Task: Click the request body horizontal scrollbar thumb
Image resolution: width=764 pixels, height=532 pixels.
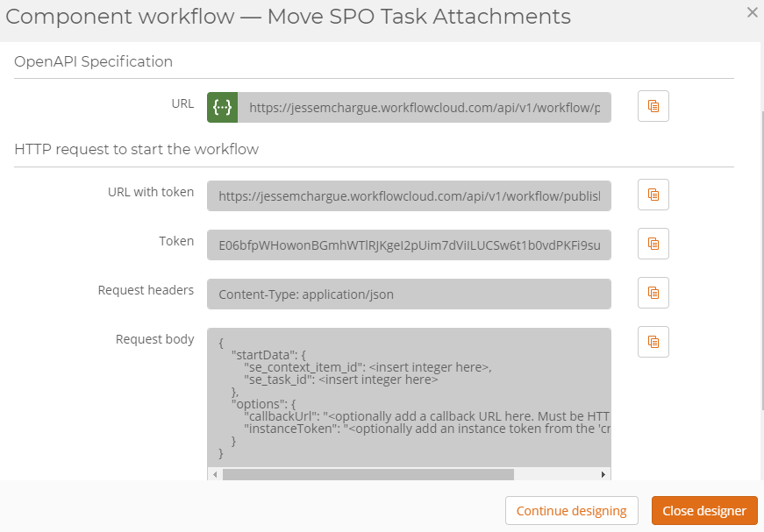Action: pyautogui.click(x=368, y=474)
